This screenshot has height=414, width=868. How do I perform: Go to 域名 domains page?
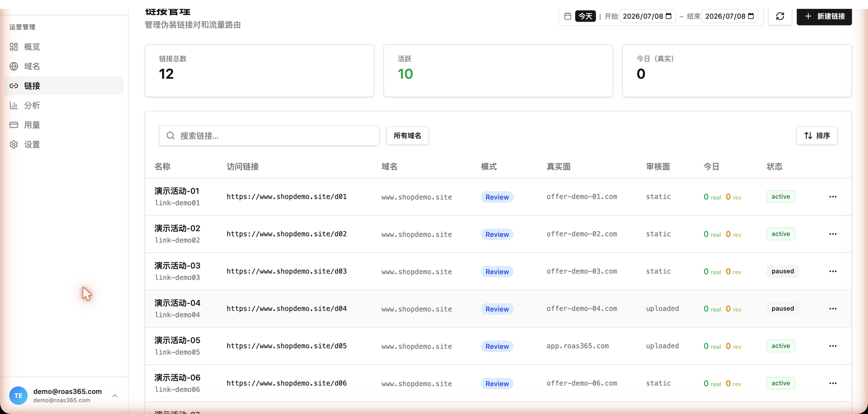tap(64, 66)
